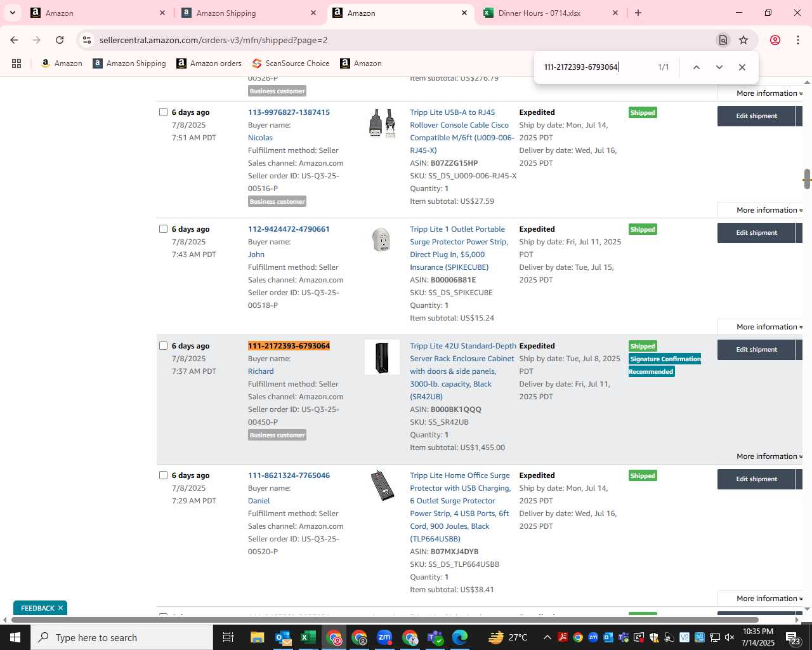Close the Amazon Shipping tab
Screen dimensions: 812x650
pyautogui.click(x=313, y=13)
